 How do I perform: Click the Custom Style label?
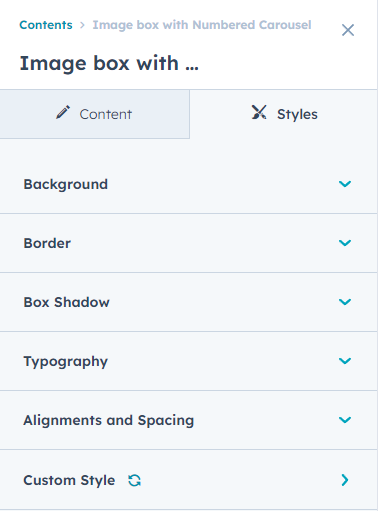[69, 480]
